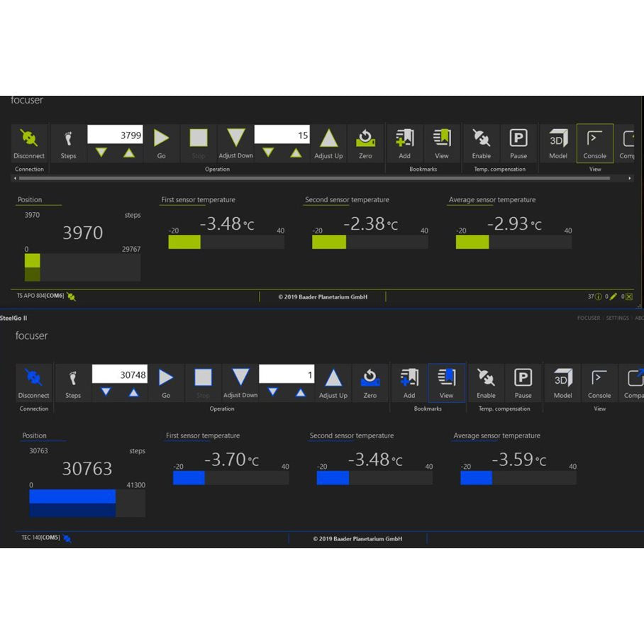Click Adjust Up in the blue focuser window
The height and width of the screenshot is (644, 644).
click(x=333, y=383)
